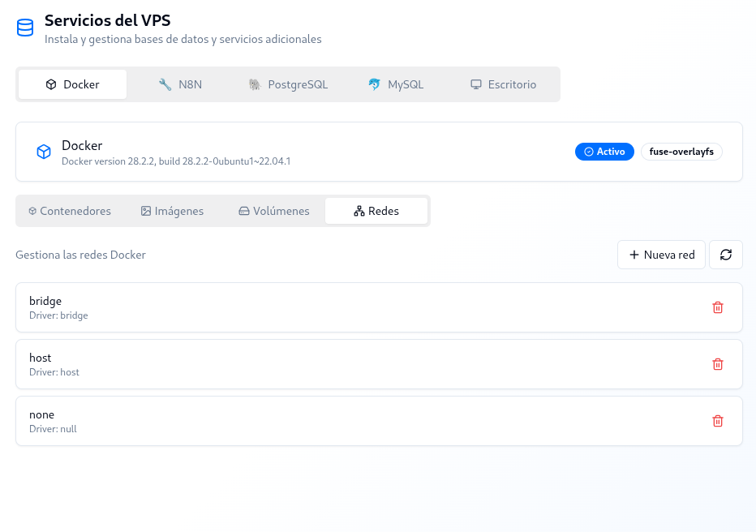Viewport: 756px width, 532px height.
Task: Switch to the MySQL service tab
Action: 396,84
